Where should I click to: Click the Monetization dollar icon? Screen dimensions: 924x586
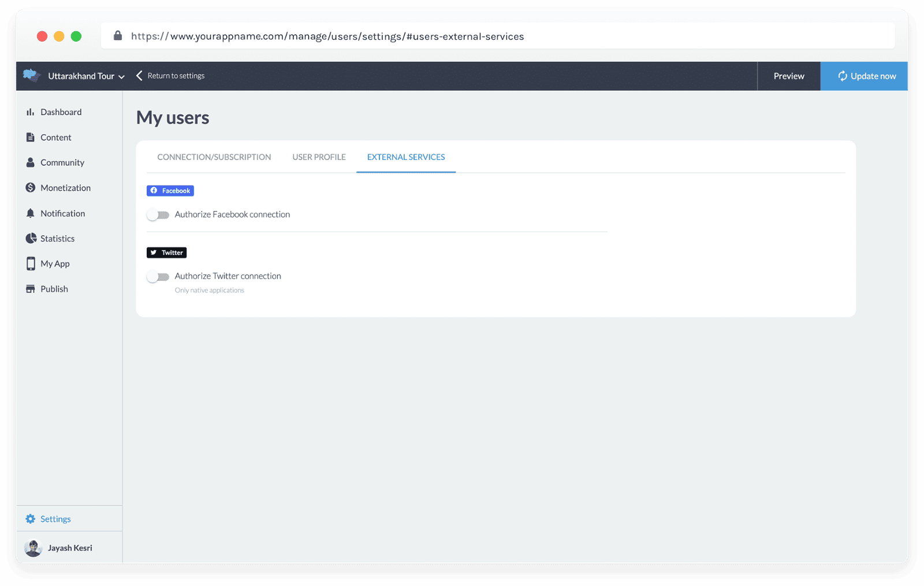click(30, 188)
